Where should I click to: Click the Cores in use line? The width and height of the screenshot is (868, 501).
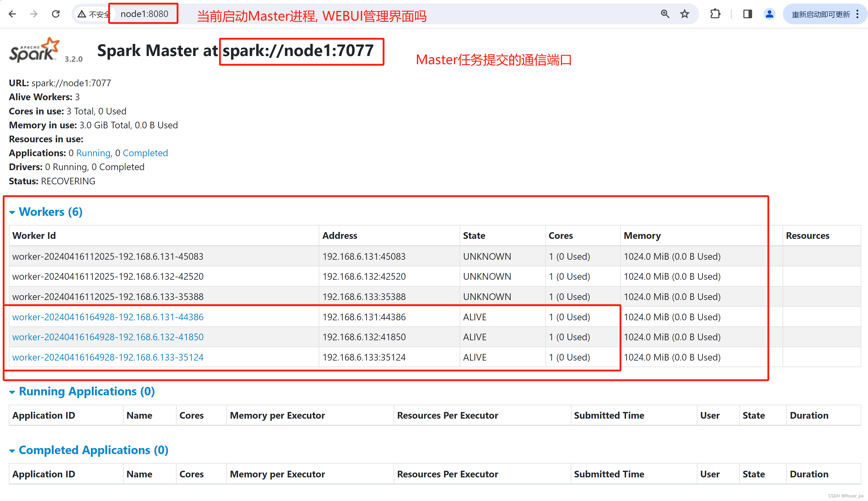[x=68, y=111]
